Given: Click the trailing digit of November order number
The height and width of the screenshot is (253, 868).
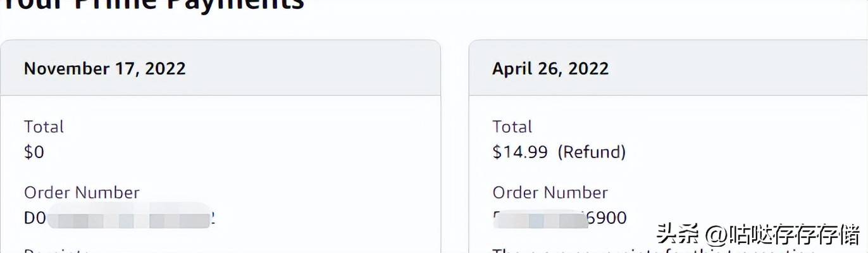Looking at the screenshot, I should point(213,218).
